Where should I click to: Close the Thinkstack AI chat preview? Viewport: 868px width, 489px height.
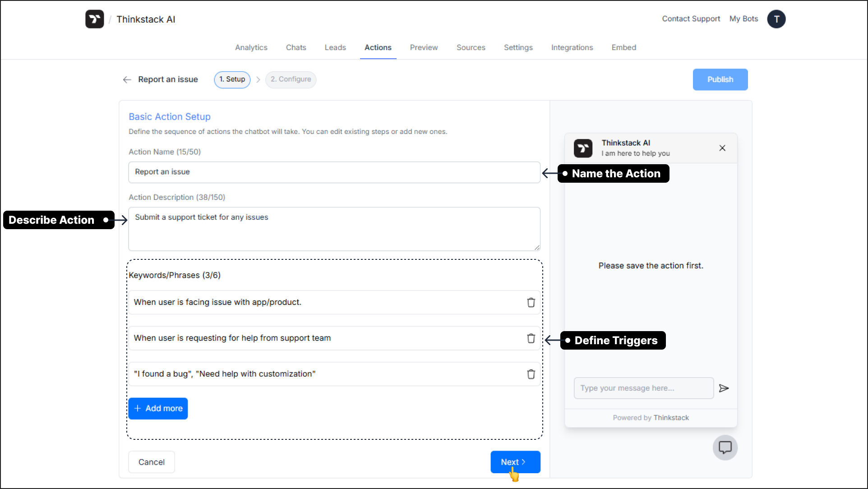click(x=722, y=148)
